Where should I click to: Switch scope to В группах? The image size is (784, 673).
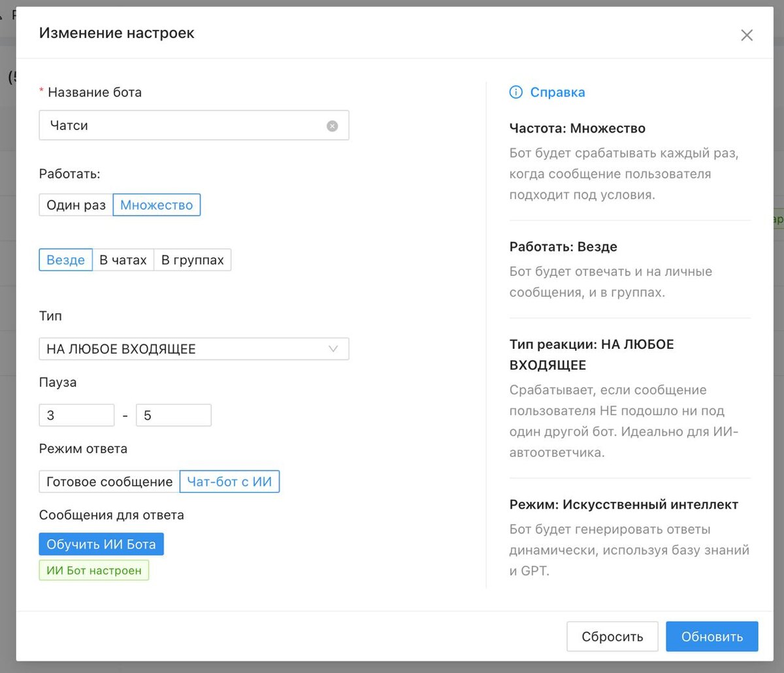pos(192,260)
